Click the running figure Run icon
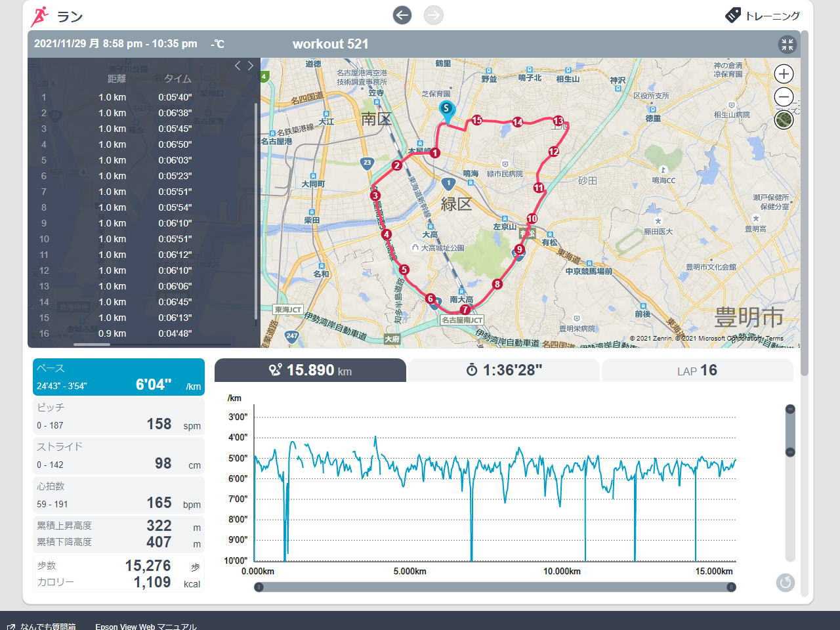This screenshot has height=630, width=840. [x=41, y=16]
